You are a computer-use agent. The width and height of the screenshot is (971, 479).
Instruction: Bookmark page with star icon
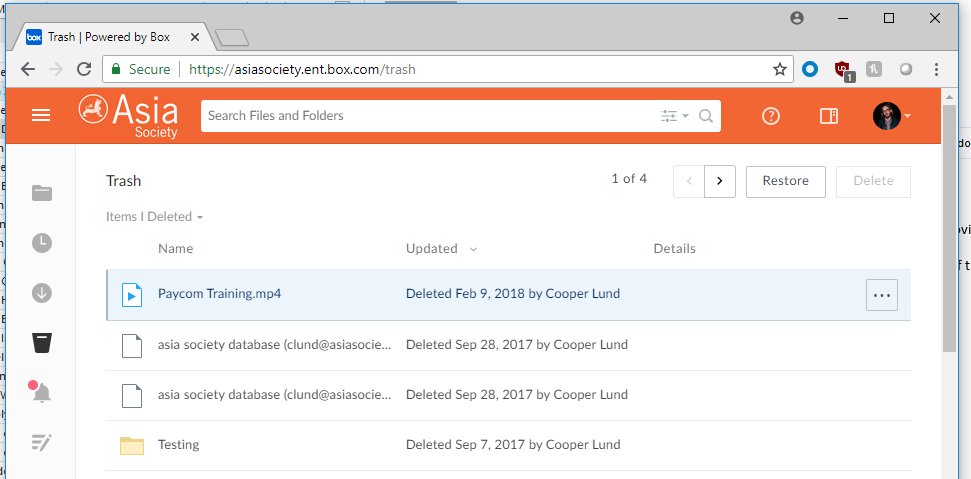(780, 69)
